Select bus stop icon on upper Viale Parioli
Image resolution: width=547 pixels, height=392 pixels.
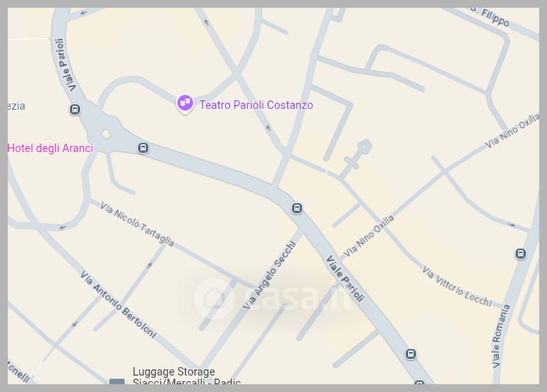point(75,109)
